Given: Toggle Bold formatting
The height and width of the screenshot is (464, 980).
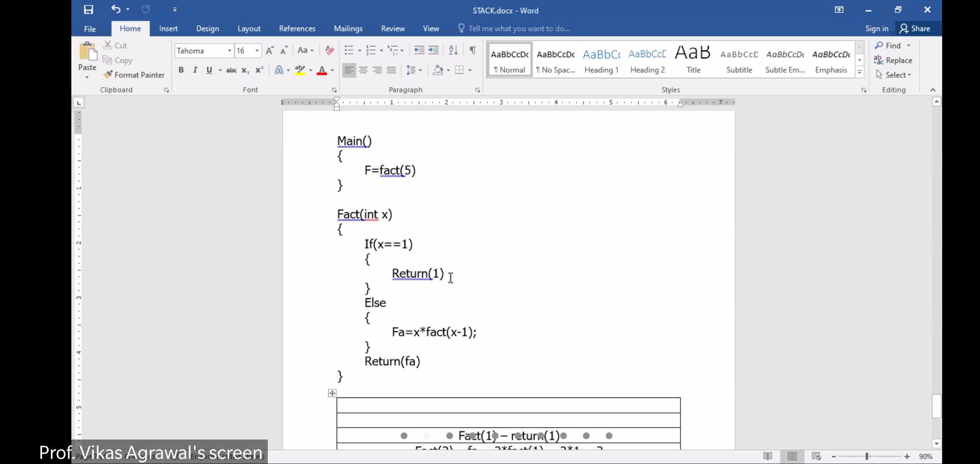Looking at the screenshot, I should tap(181, 70).
